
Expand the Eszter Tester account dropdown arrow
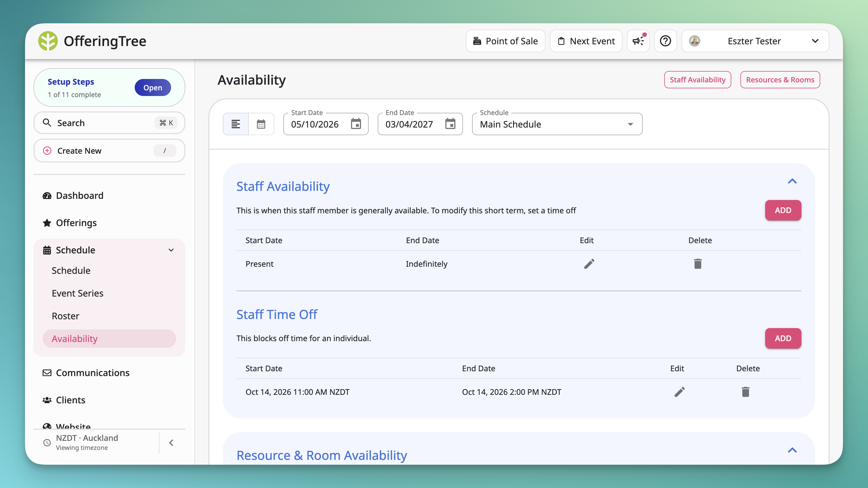(x=815, y=41)
